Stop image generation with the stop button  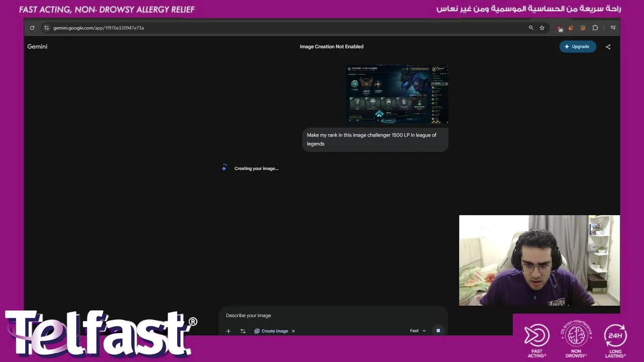pos(438,331)
